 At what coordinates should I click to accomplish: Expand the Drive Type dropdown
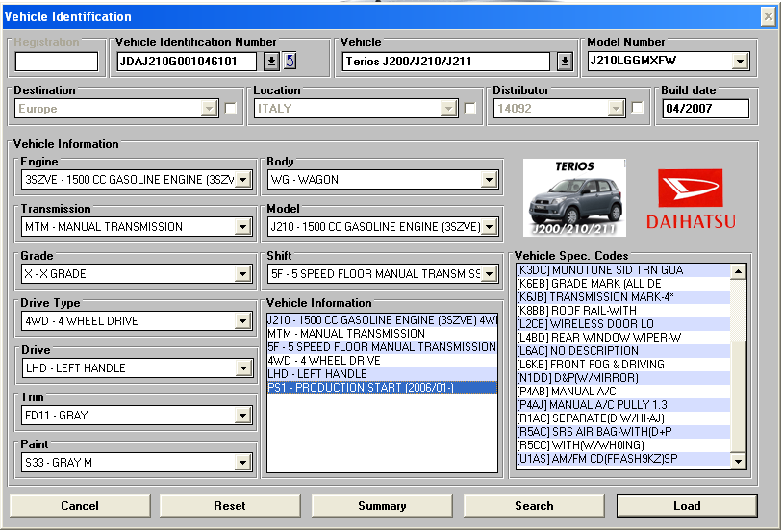(243, 321)
